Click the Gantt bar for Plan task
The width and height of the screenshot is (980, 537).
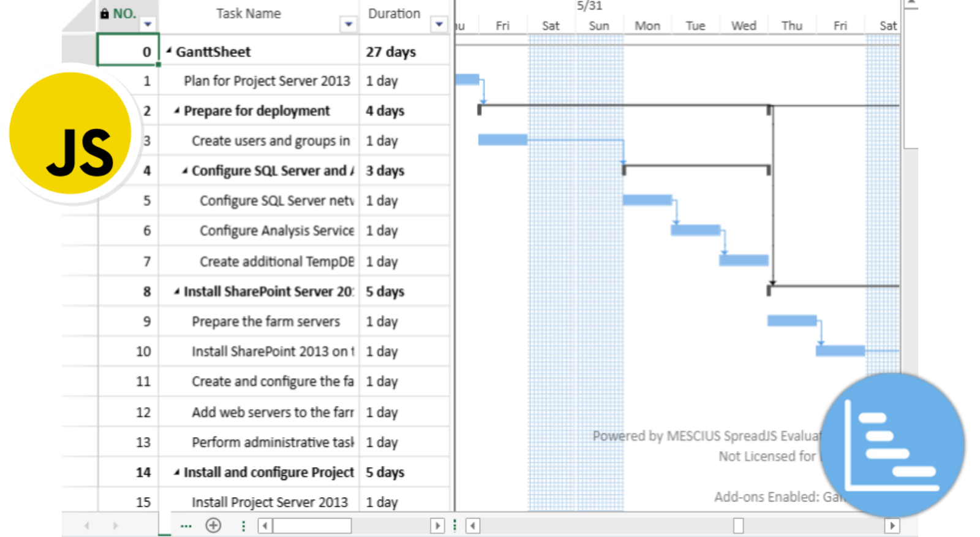467,79
